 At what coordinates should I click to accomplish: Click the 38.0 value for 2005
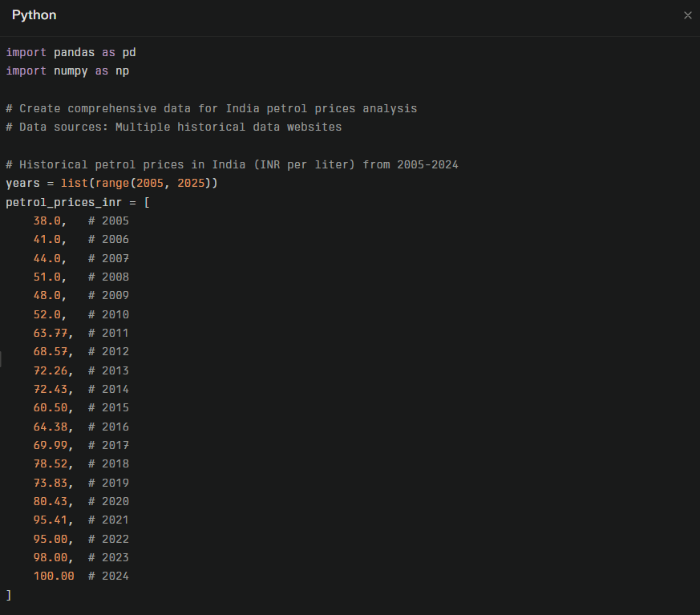pyautogui.click(x=47, y=221)
